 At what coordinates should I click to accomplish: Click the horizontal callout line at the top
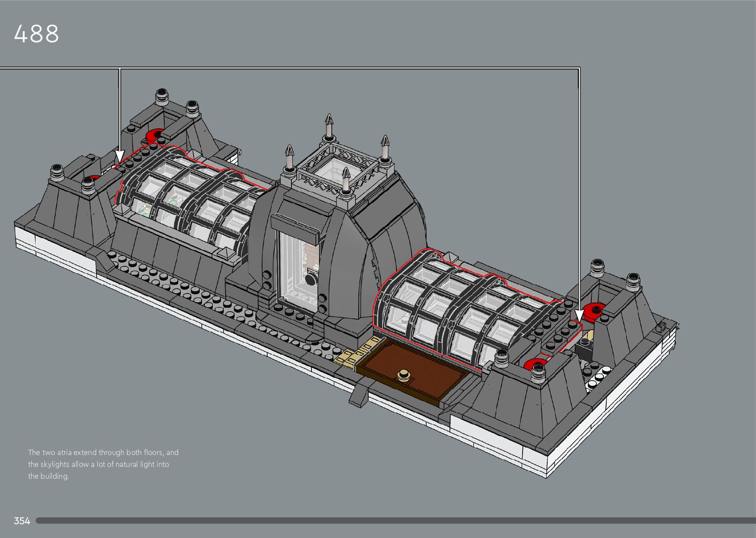[346, 68]
